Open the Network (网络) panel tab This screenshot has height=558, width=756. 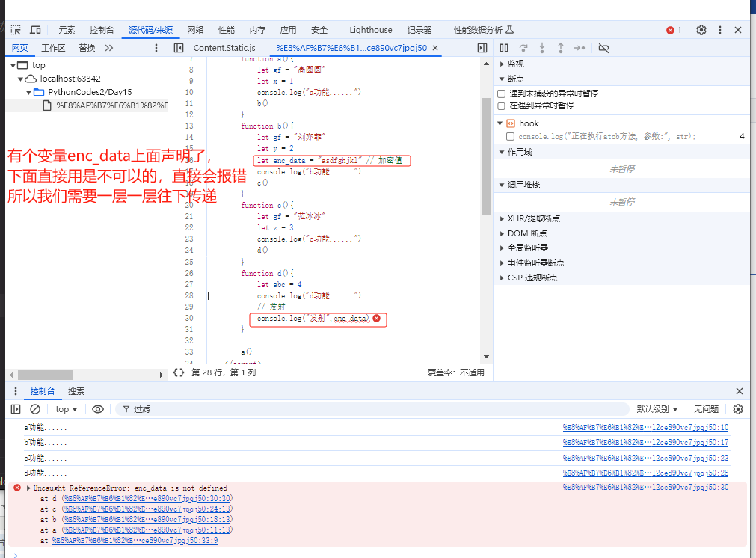coord(195,30)
